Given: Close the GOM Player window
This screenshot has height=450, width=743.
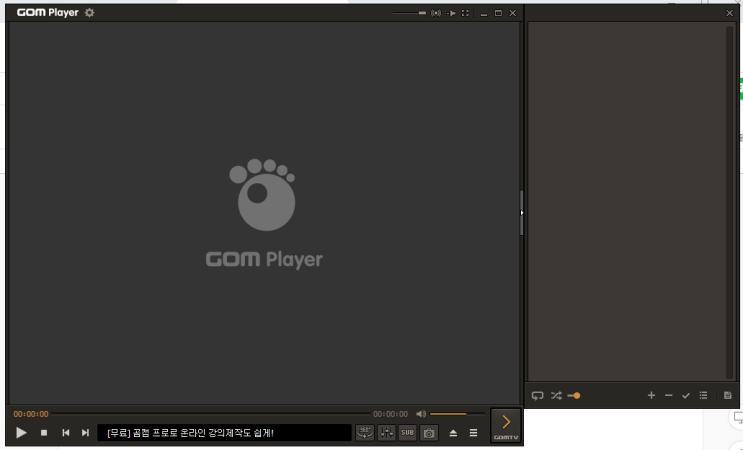Looking at the screenshot, I should pos(513,13).
